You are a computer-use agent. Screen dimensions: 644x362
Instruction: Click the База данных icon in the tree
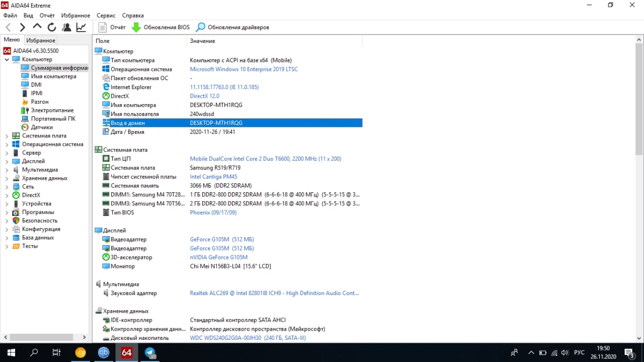16,238
